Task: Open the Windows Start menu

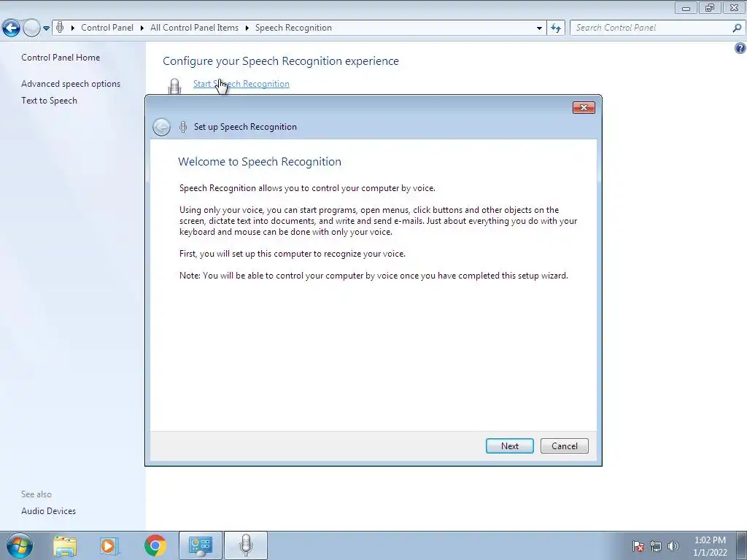Action: (x=19, y=545)
